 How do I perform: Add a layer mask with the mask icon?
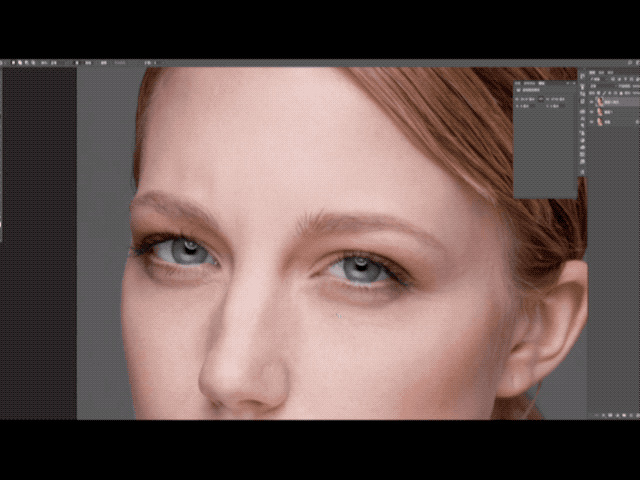[610, 415]
